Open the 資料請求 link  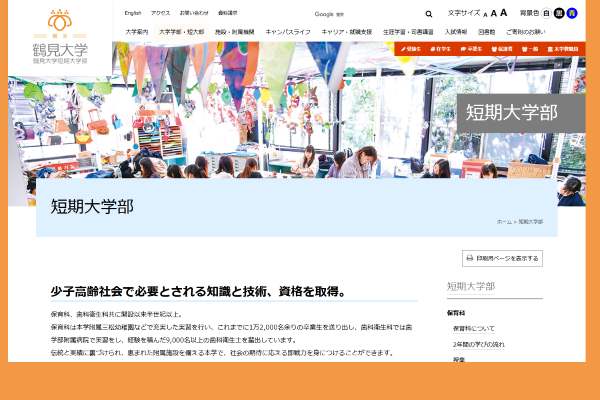[228, 13]
